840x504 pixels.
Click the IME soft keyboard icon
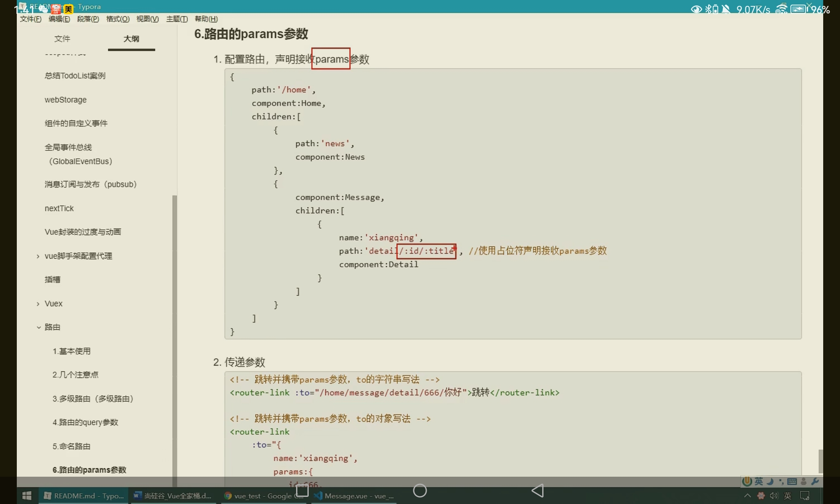(792, 482)
